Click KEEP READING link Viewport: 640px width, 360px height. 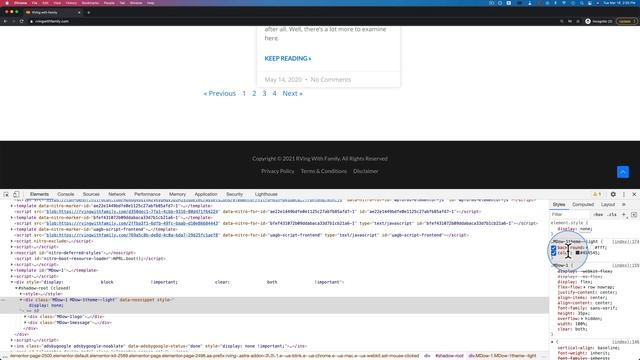[288, 58]
